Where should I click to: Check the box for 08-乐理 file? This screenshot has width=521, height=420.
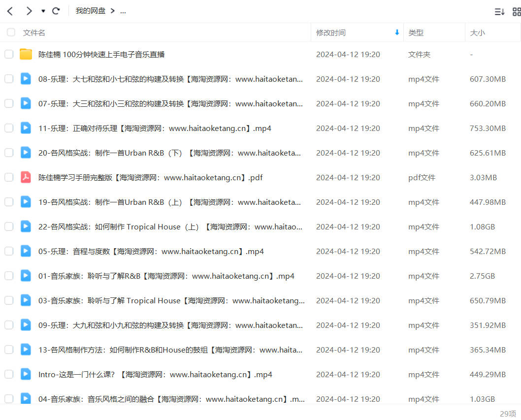(x=9, y=79)
